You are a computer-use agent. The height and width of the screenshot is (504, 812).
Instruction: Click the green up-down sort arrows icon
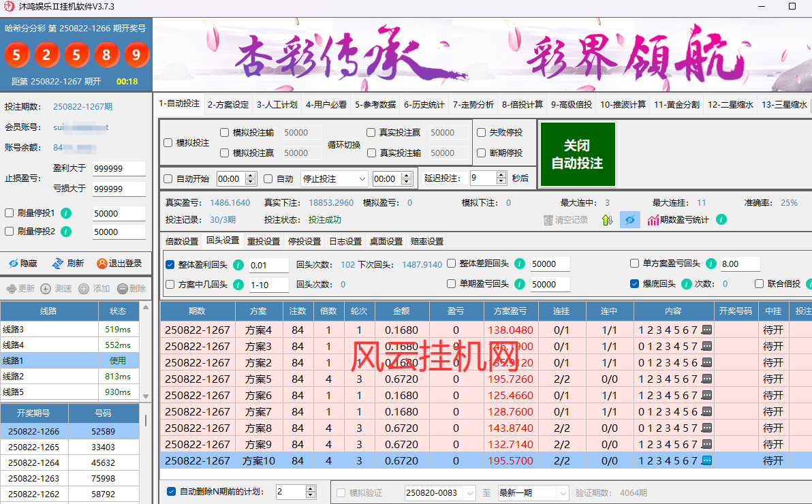pyautogui.click(x=607, y=220)
